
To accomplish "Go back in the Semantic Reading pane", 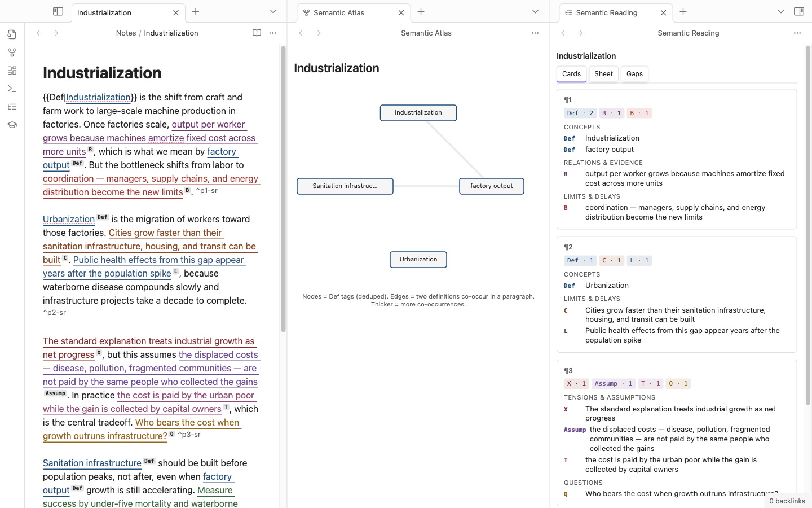I will (x=564, y=33).
